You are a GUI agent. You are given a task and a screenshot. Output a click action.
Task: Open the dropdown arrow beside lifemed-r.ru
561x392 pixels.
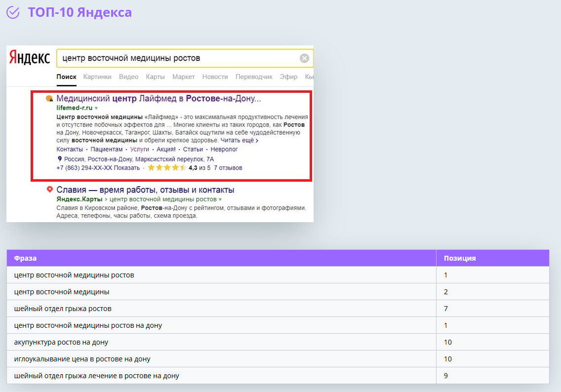click(x=96, y=108)
